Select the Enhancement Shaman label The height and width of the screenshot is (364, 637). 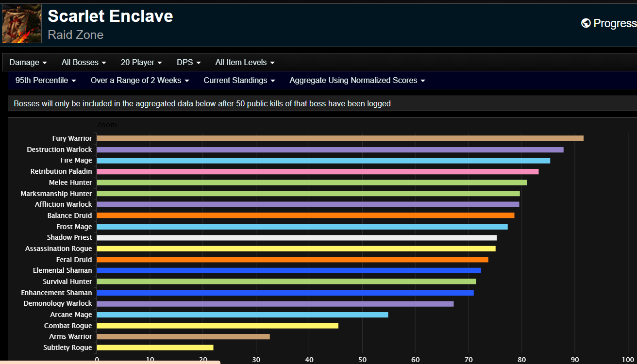[56, 293]
